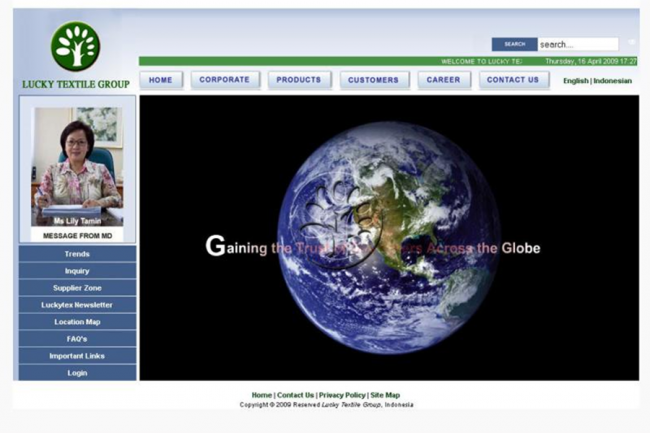Click the Lucky Textile Group tree logo

pos(76,46)
